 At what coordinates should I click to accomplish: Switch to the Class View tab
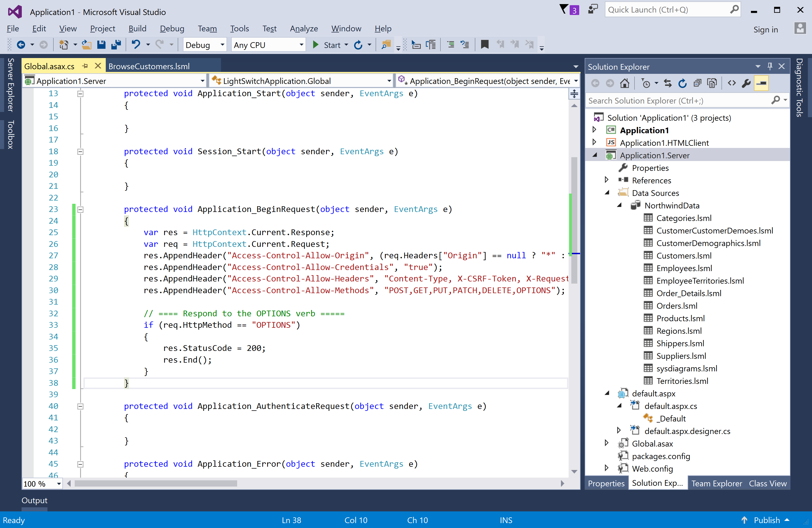tap(768, 483)
